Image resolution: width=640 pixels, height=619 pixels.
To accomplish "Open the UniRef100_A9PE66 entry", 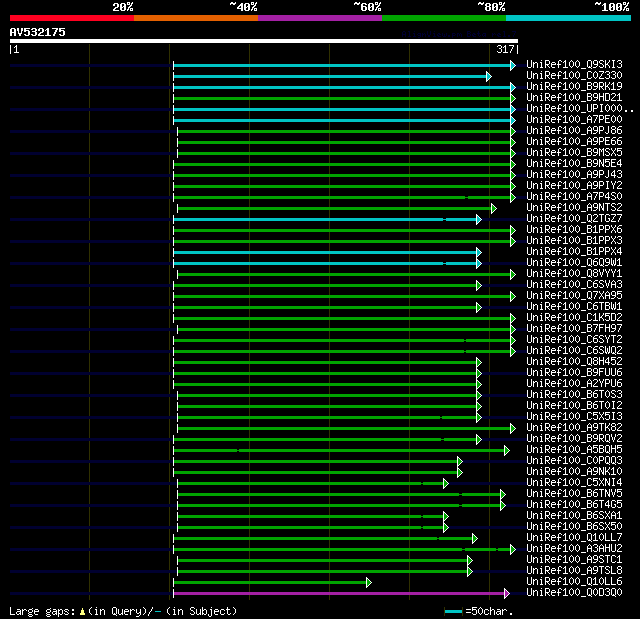I will [x=574, y=142].
